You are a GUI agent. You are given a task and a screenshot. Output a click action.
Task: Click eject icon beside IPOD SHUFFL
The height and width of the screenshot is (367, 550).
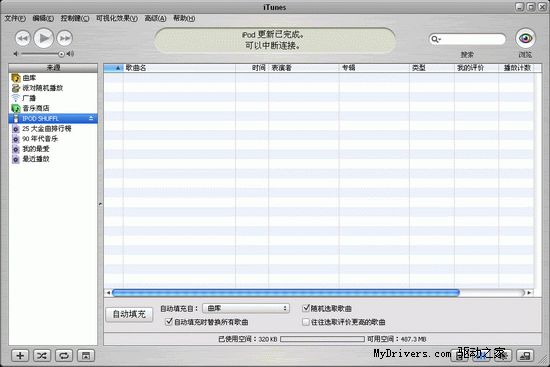pos(91,118)
